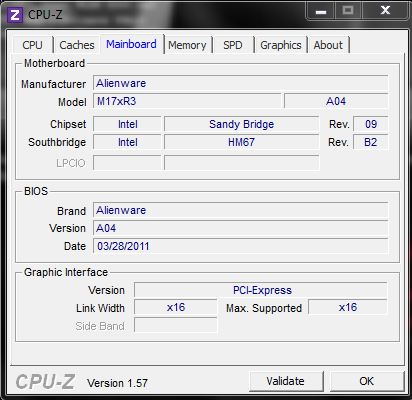412x400 pixels.
Task: Click the HM67 southbridge field
Action: point(241,142)
